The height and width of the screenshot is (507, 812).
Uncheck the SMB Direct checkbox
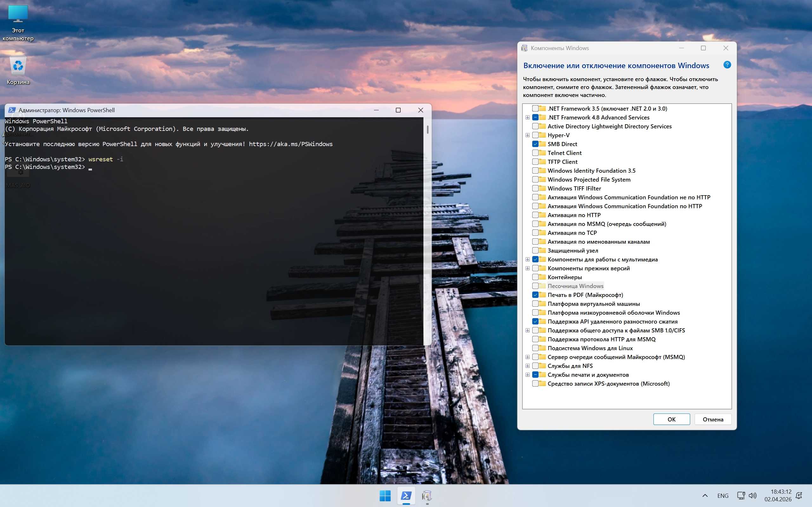point(535,144)
